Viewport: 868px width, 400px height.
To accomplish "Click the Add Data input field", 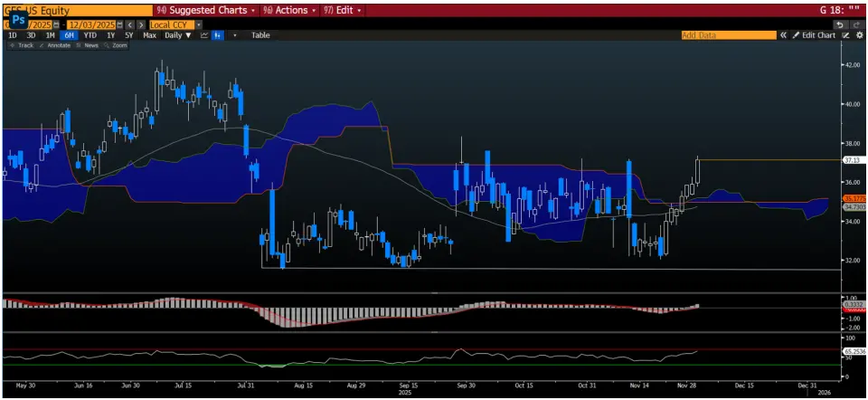I will click(x=728, y=35).
